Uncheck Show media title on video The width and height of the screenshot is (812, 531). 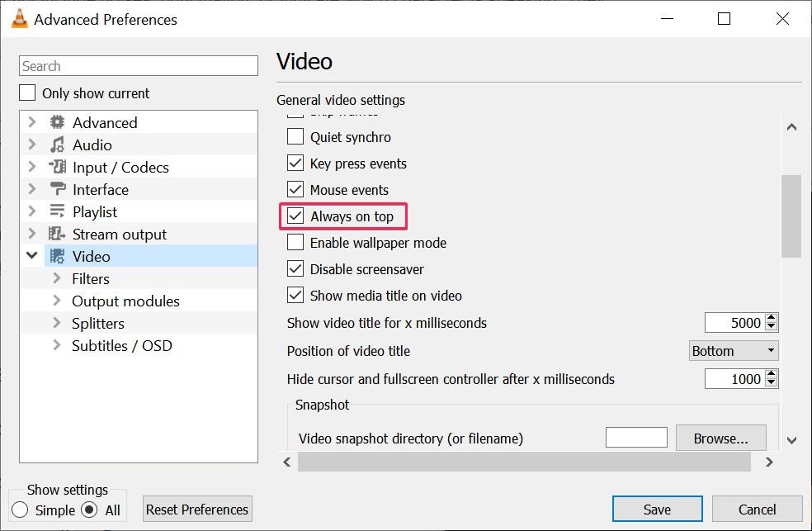[x=296, y=296]
